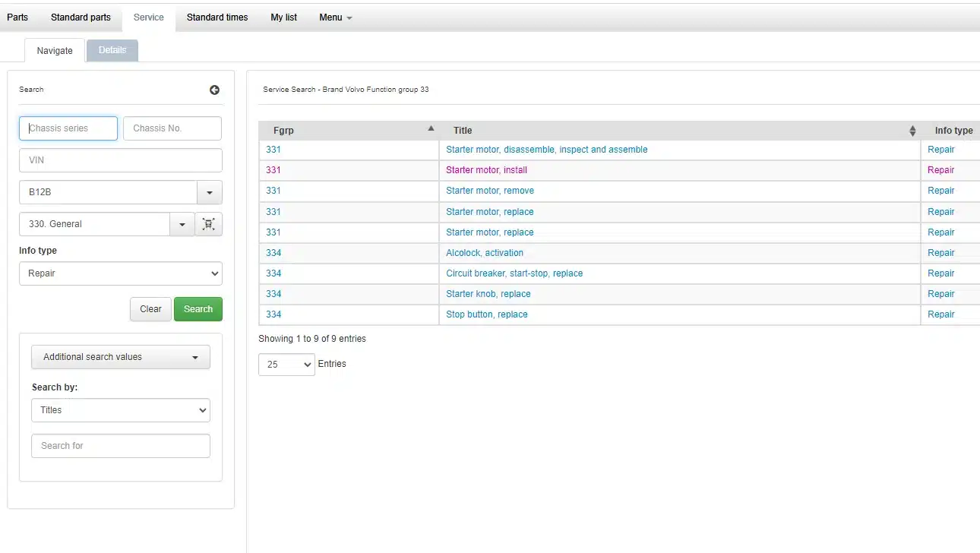Open Starter motor, disassemble, inspect and assemble
This screenshot has width=980, height=553.
click(x=546, y=150)
